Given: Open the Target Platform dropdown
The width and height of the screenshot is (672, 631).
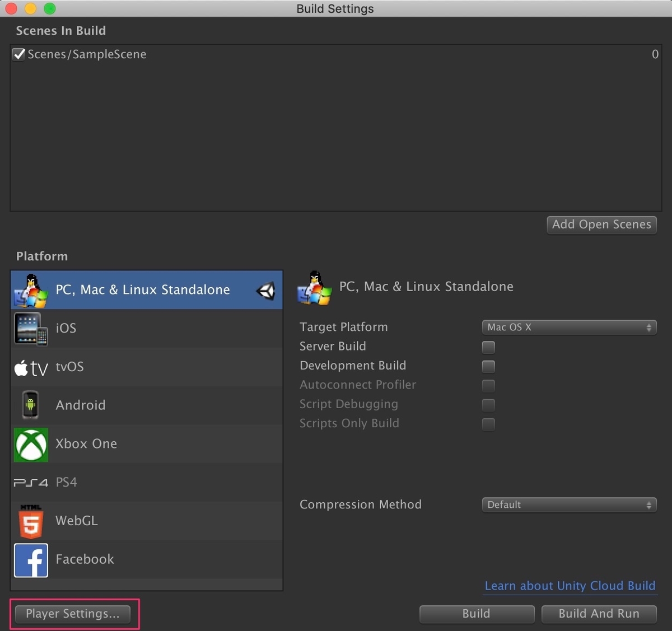Looking at the screenshot, I should (x=569, y=327).
